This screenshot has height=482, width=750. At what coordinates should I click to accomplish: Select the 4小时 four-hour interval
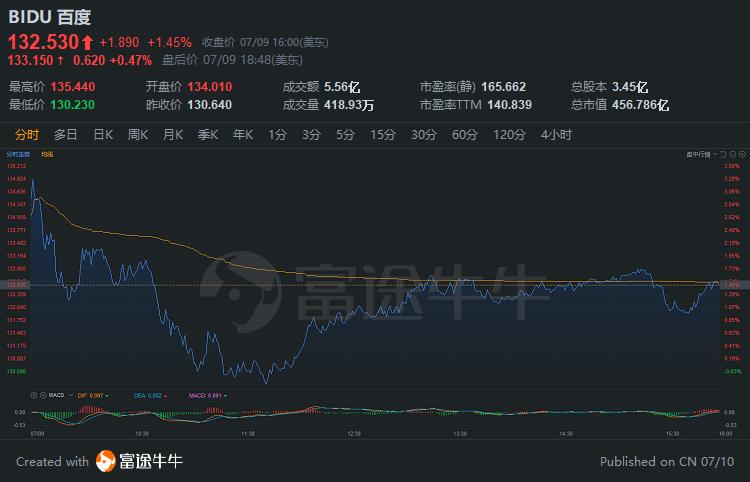coord(556,135)
